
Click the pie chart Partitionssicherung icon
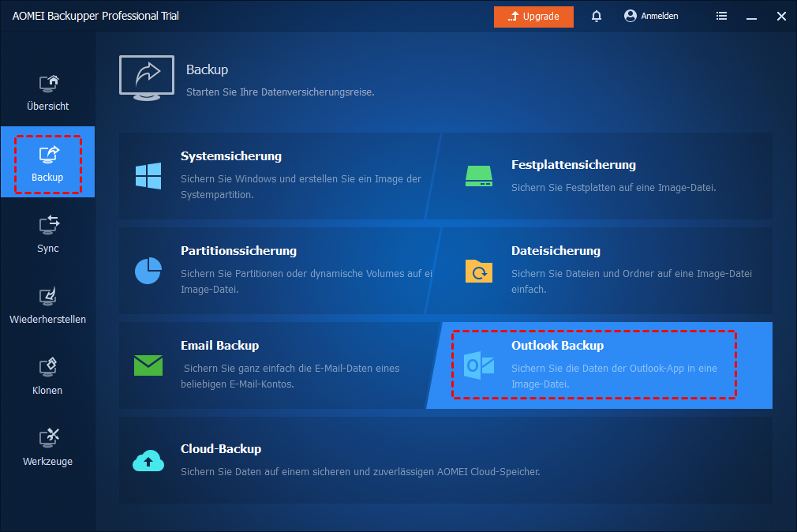148,271
